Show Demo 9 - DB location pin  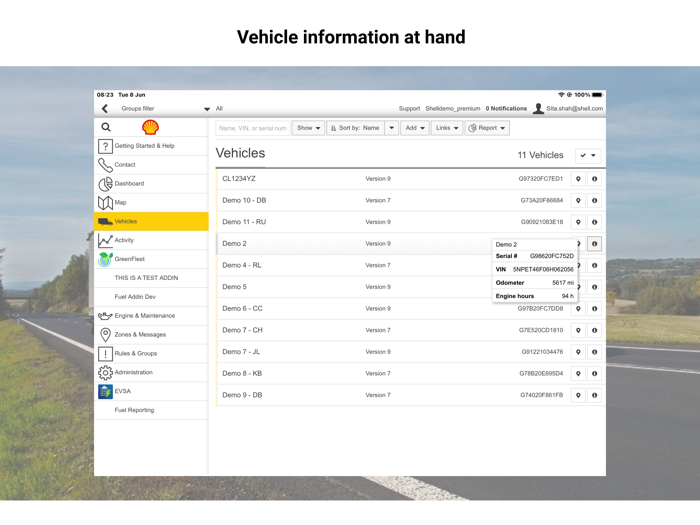[x=578, y=396]
